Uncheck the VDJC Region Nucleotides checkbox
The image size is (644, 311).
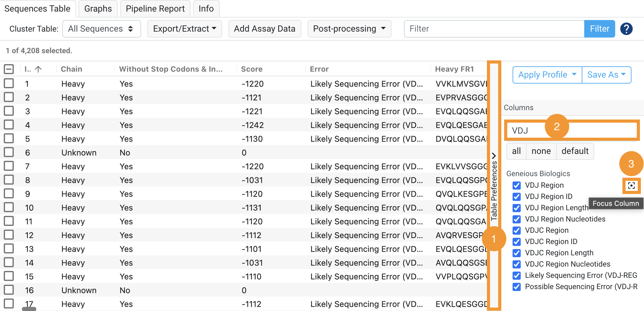[x=517, y=264]
